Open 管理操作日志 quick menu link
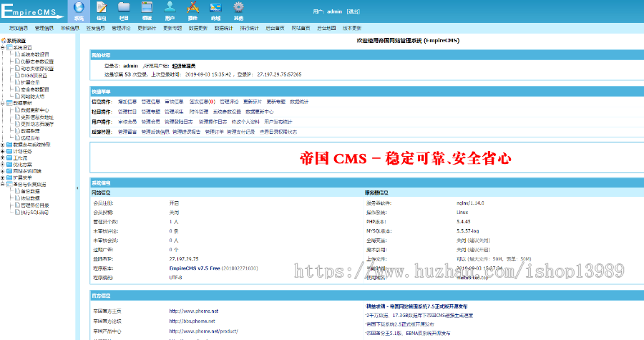Image resolution: width=644 pixels, height=340 pixels. tap(213, 122)
